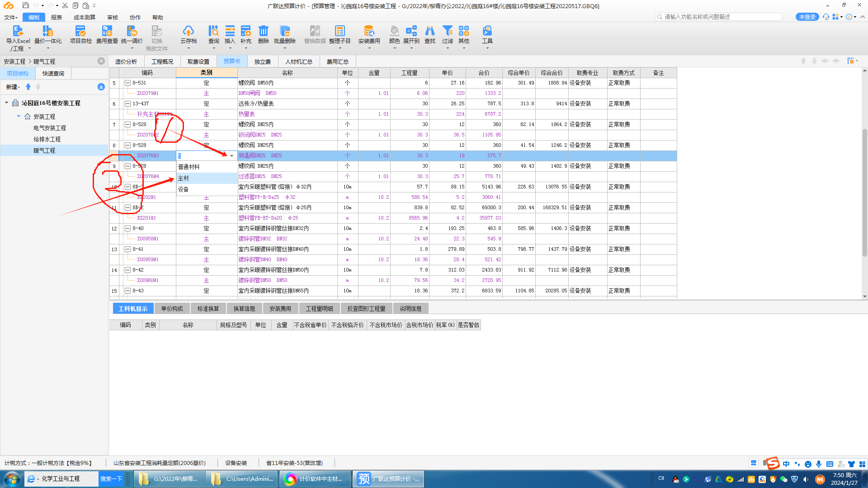This screenshot has height=488, width=868.
Task: Collapse row 8-40 with minus box
Action: pos(127,228)
